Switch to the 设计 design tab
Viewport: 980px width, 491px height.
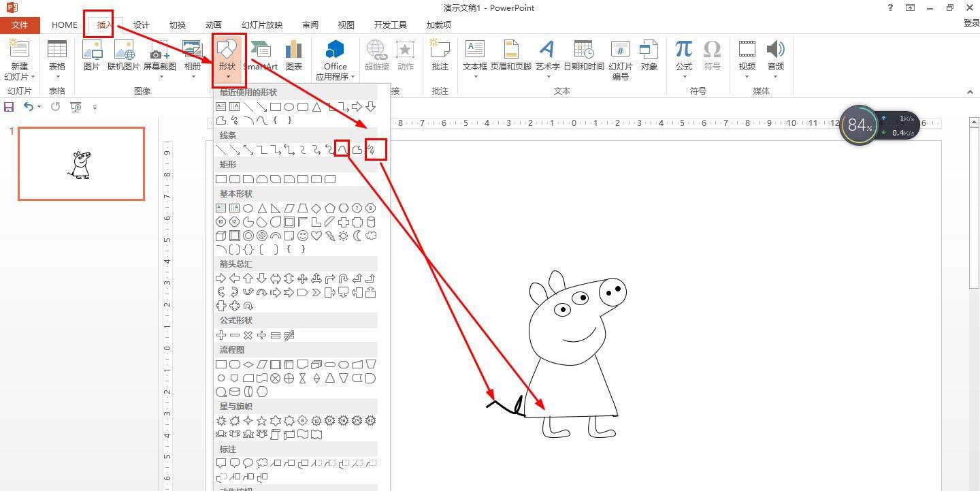click(142, 25)
